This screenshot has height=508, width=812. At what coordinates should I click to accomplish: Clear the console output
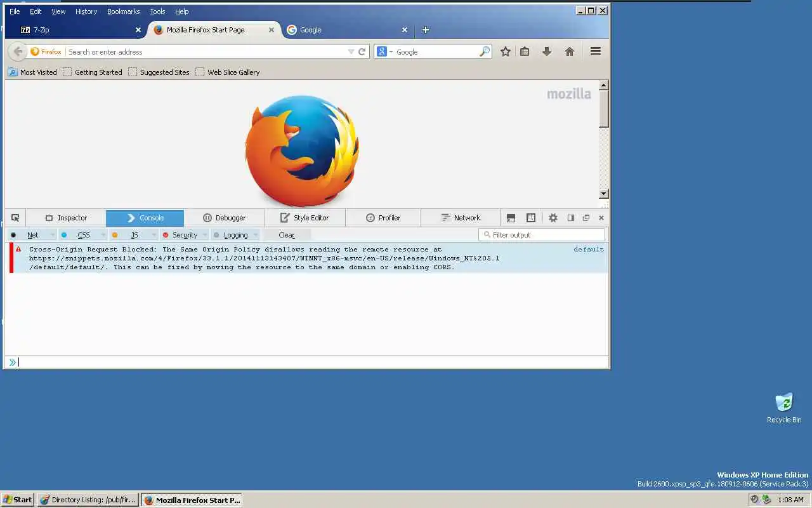(287, 235)
